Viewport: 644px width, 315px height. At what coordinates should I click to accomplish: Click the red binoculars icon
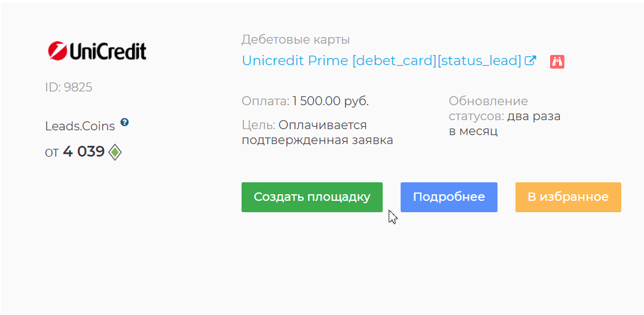557,62
